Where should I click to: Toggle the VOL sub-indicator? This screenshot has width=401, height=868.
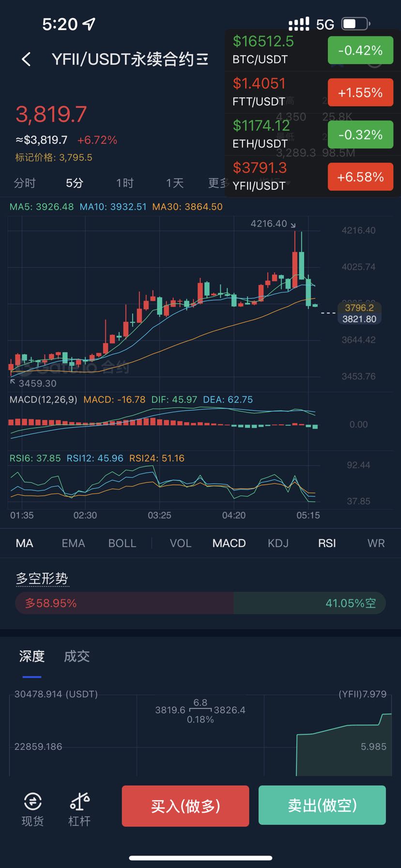pos(181,543)
